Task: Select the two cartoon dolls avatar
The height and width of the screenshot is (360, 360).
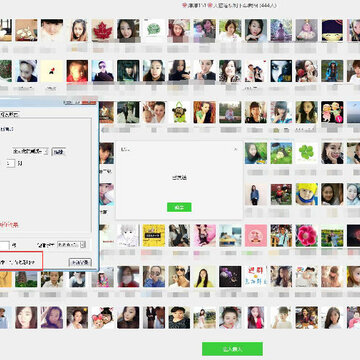Action: (332, 112)
